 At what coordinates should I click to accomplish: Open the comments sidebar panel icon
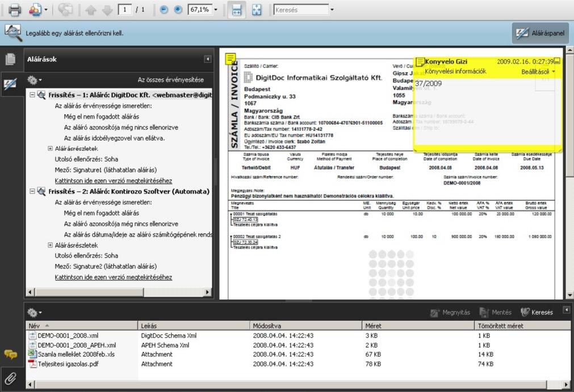[11, 354]
